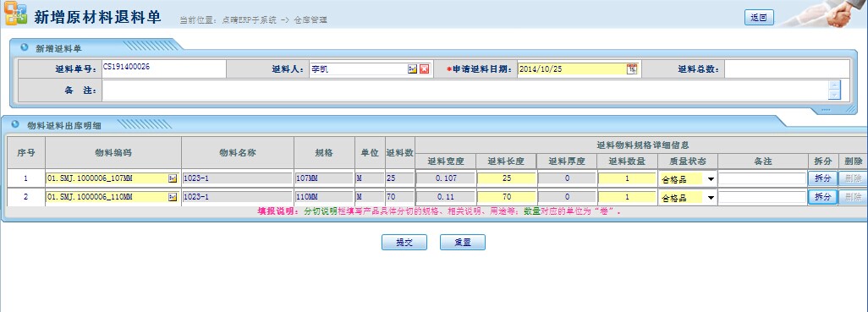Click the 返回 button at top right
Screen dimensions: 868x312
(759, 18)
